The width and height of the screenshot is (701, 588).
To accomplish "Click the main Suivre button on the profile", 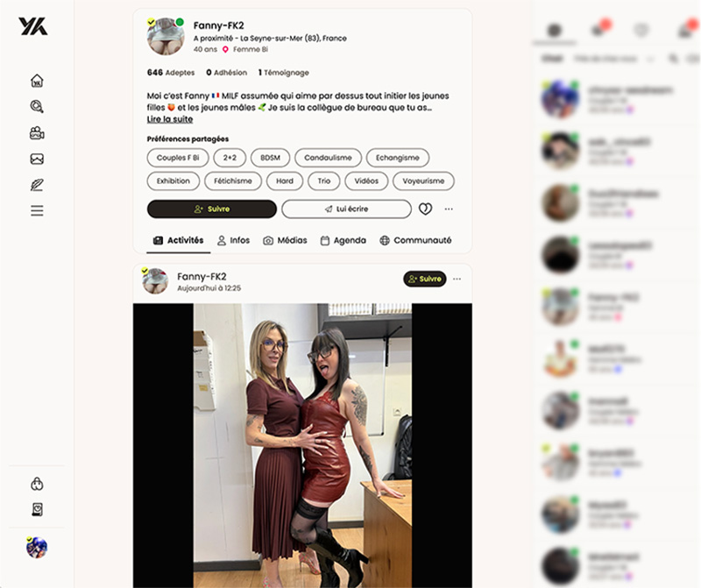I will (x=212, y=209).
